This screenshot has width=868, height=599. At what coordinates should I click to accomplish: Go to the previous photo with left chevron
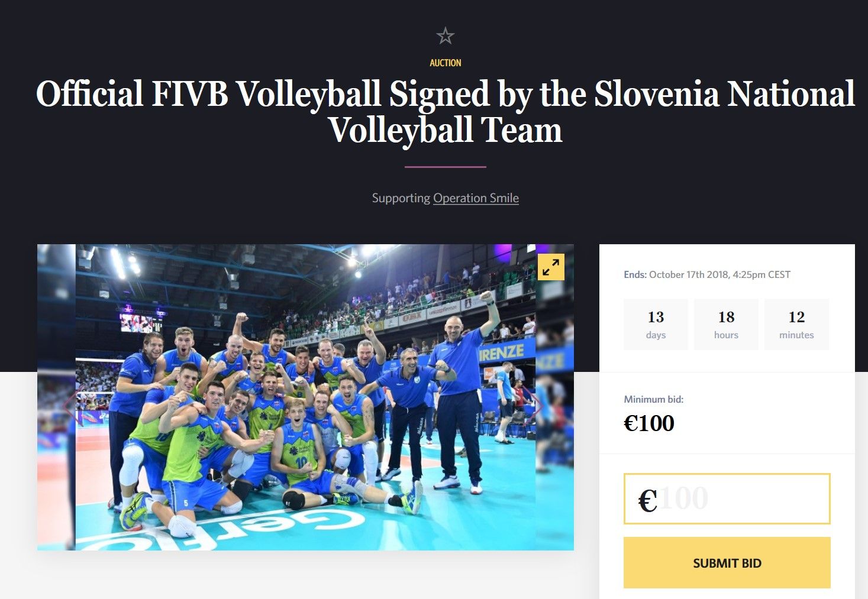coord(70,406)
